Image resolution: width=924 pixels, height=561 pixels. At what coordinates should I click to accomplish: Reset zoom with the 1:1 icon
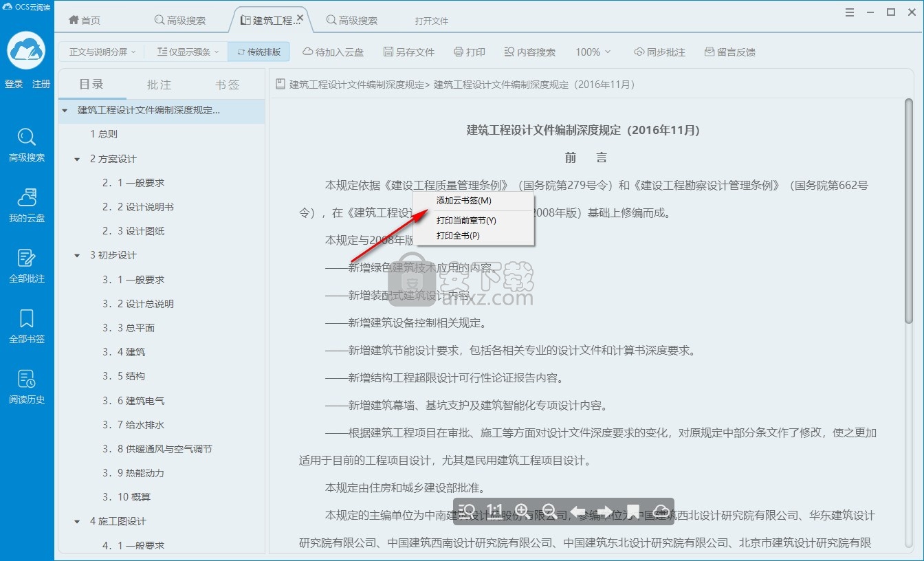click(x=494, y=511)
